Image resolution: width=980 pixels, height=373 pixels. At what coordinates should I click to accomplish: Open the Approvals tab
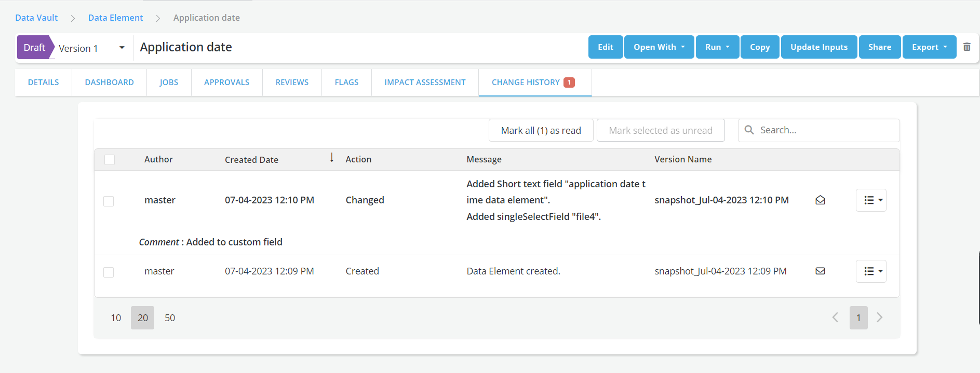[226, 82]
